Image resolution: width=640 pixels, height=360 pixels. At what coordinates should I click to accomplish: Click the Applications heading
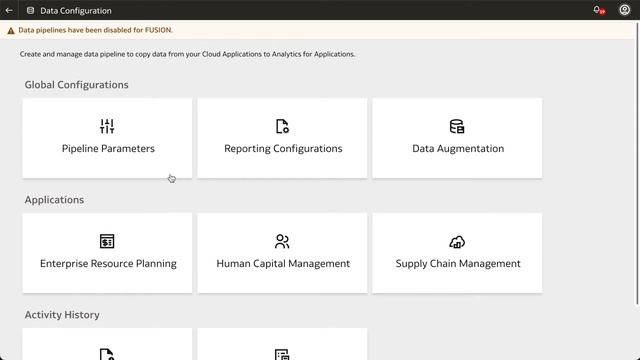pos(54,200)
